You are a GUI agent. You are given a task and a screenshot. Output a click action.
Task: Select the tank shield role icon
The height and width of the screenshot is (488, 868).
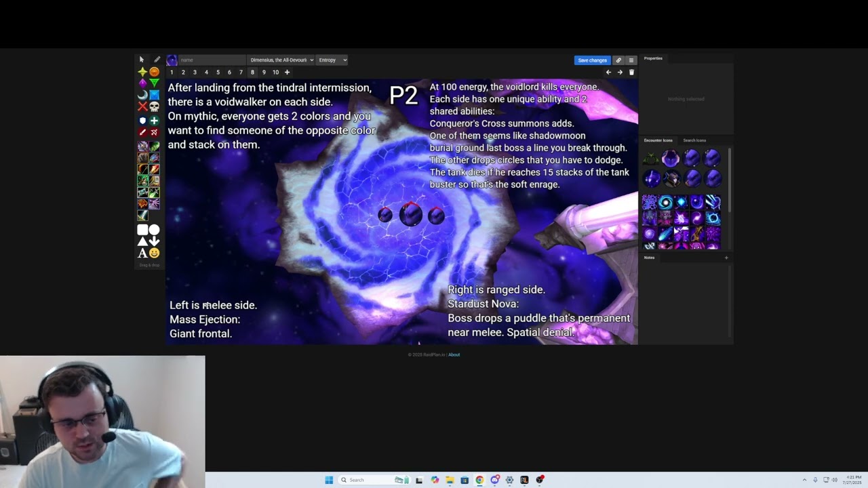(142, 121)
